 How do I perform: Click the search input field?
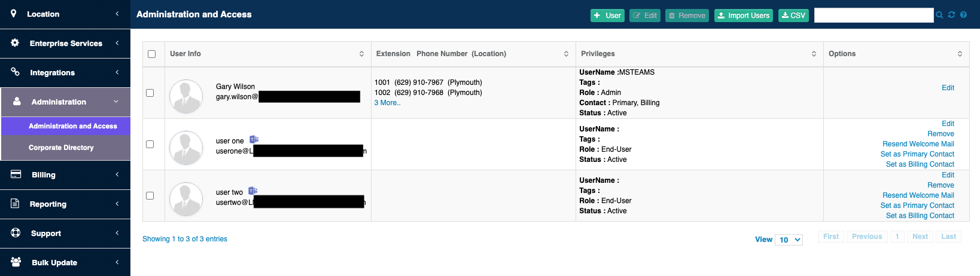point(874,15)
